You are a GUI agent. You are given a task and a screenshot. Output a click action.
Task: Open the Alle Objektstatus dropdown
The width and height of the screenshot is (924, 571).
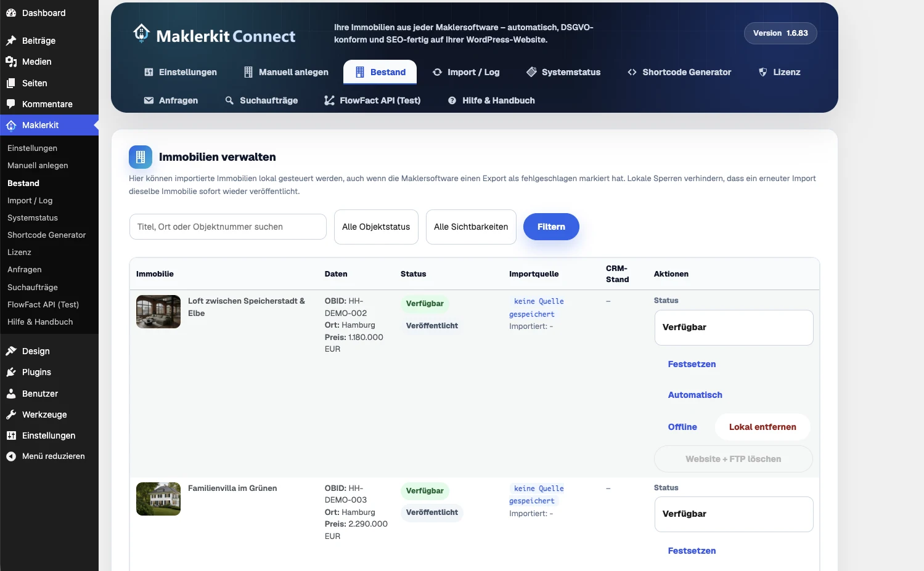(376, 227)
